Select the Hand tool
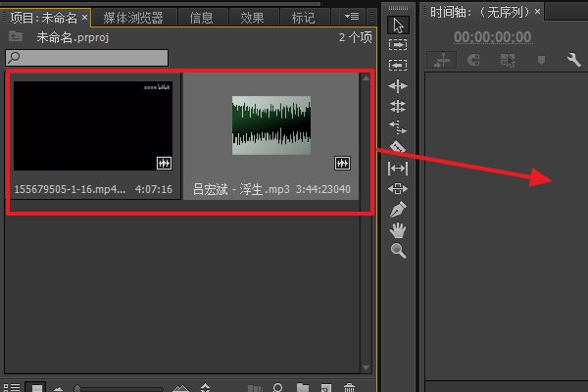This screenshot has height=392, width=588. point(398,230)
